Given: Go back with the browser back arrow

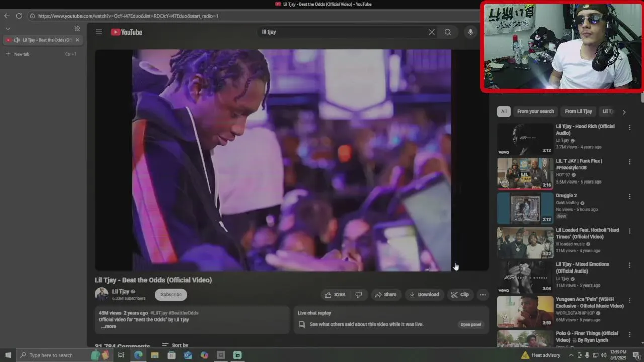Looking at the screenshot, I should [7, 16].
